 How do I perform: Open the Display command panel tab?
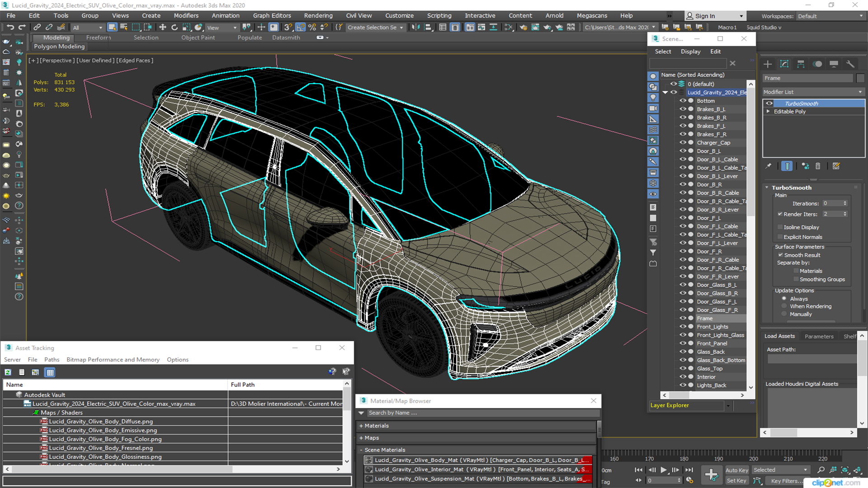pos(834,64)
